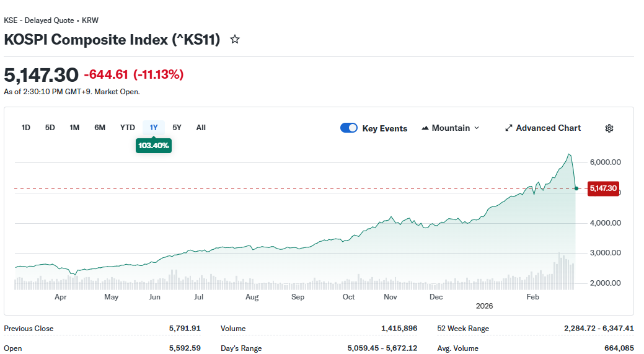Click the 52 Week Range value

[599, 329]
